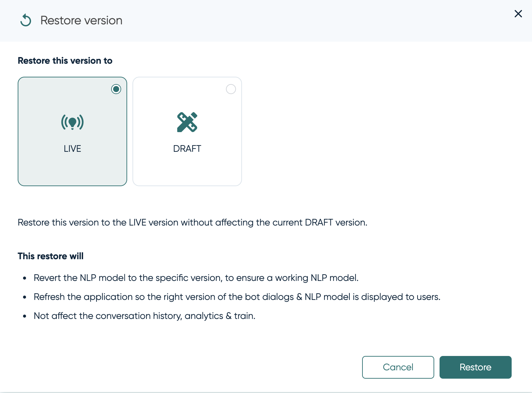Screen dimensions: 532x393
Task: Select the DRAFT radio button
Action: [231, 89]
